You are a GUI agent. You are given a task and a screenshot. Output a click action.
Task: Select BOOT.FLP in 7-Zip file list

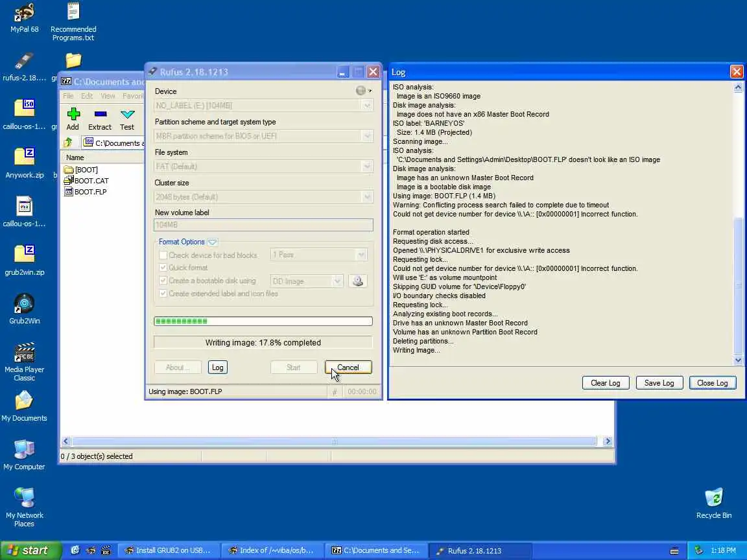86,192
